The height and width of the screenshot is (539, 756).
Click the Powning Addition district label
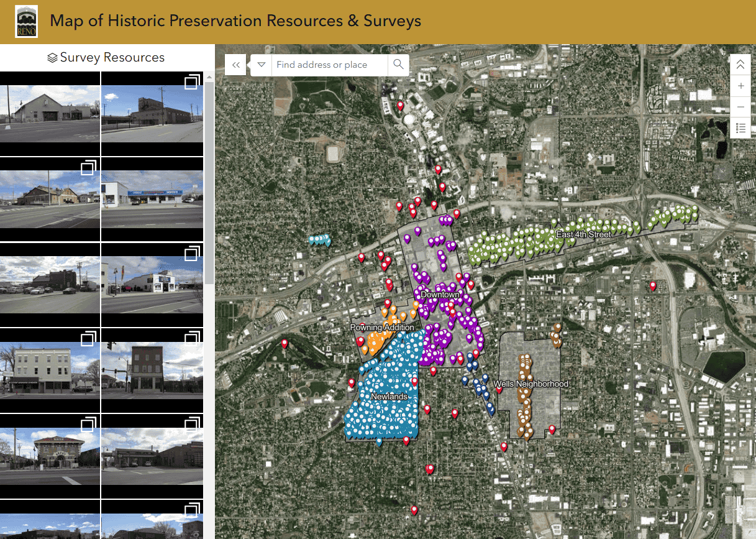[382, 328]
